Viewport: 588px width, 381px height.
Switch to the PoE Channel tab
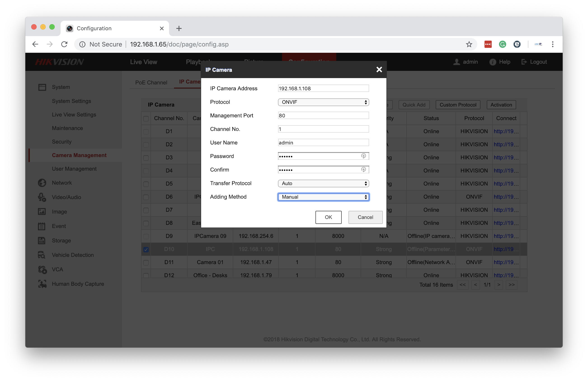pyautogui.click(x=151, y=82)
